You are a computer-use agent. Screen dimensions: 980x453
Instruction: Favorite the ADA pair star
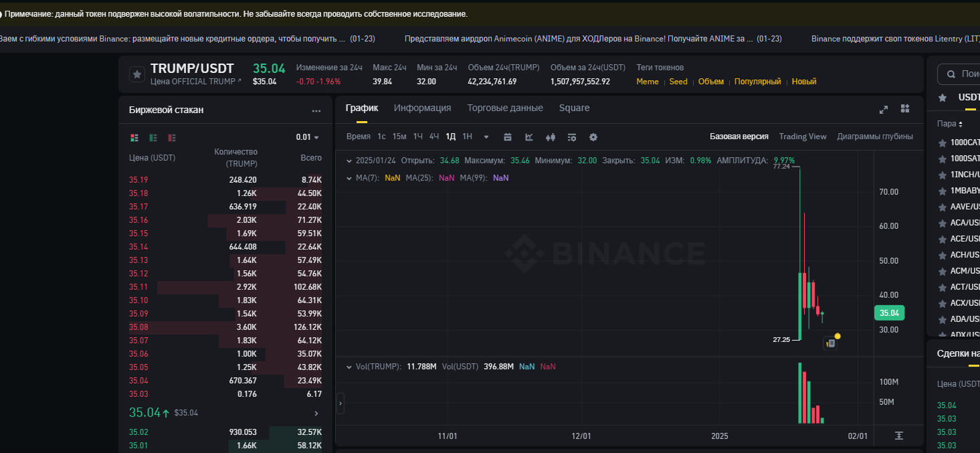943,319
